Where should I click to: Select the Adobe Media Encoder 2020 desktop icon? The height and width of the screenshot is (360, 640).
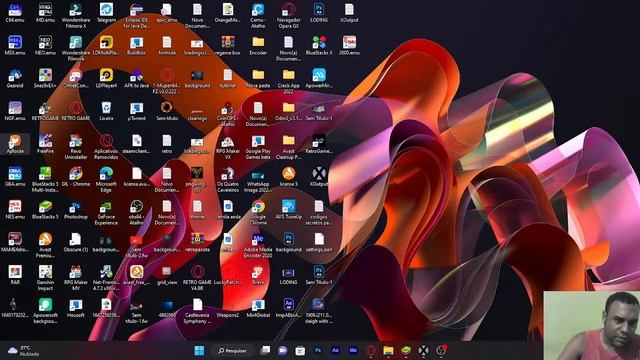coord(258,245)
